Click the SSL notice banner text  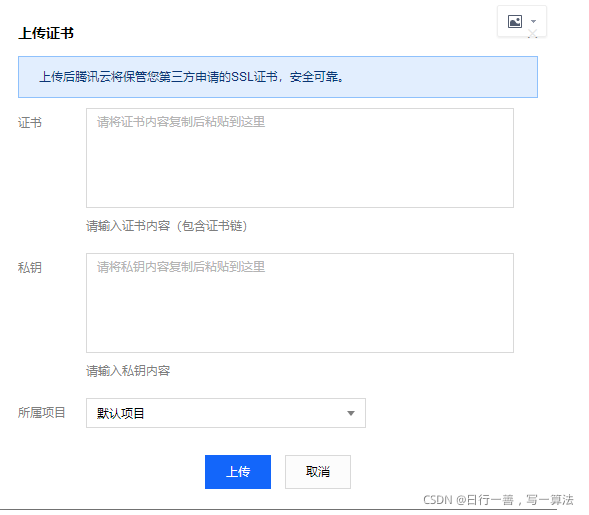pyautogui.click(x=192, y=77)
